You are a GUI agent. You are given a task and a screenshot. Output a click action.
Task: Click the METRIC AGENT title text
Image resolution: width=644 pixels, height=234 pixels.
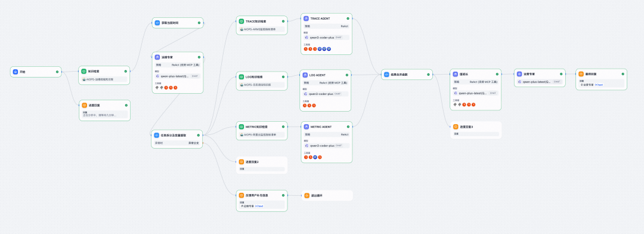(321, 127)
